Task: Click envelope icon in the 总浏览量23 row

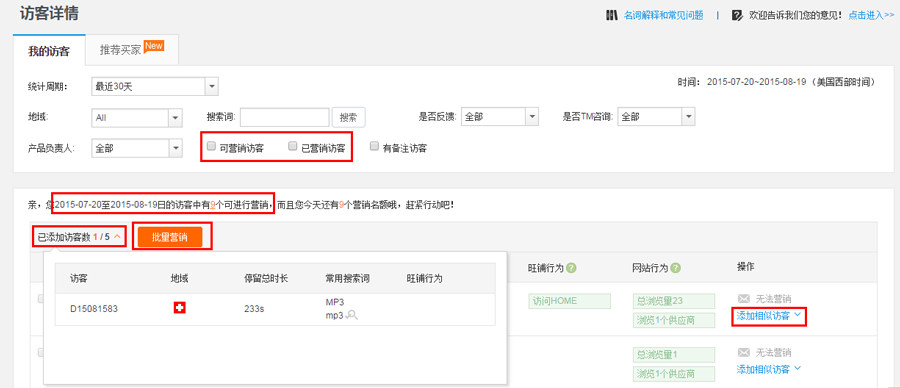Action: click(x=743, y=299)
